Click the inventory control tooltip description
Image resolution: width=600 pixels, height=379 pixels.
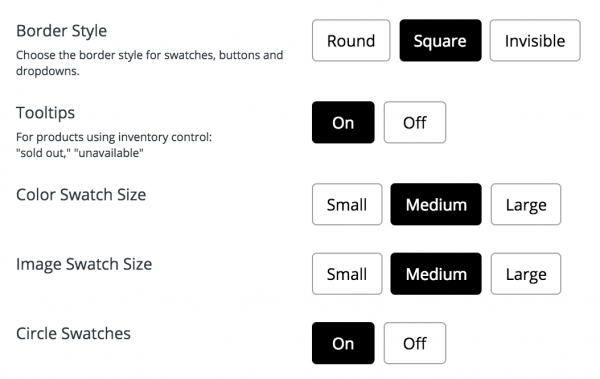pyautogui.click(x=114, y=145)
